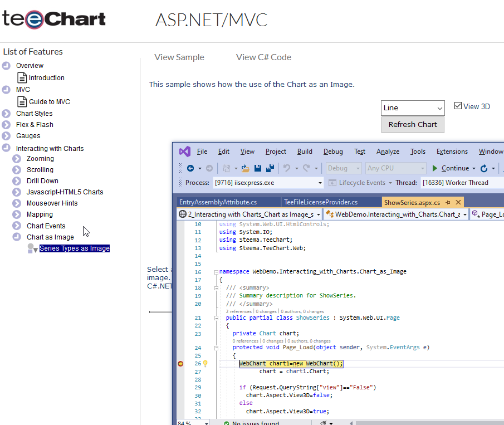Click the Lifecycle Events icon

pos(332,183)
